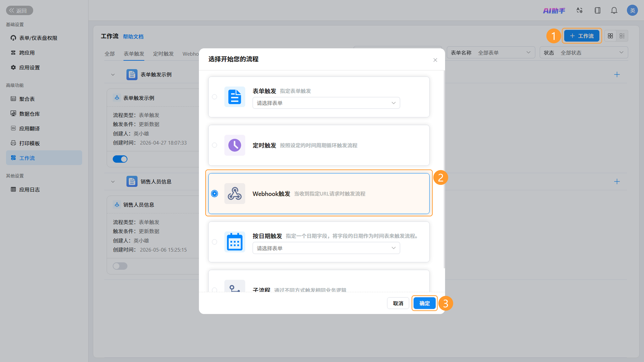Select the Webhook触发 radio button
Screen dimensions: 644x362
214,194
